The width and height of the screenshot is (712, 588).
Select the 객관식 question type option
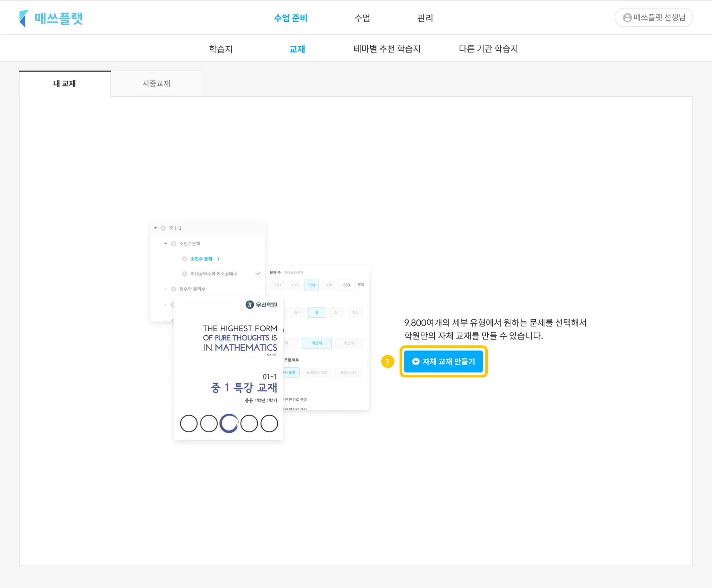click(316, 343)
